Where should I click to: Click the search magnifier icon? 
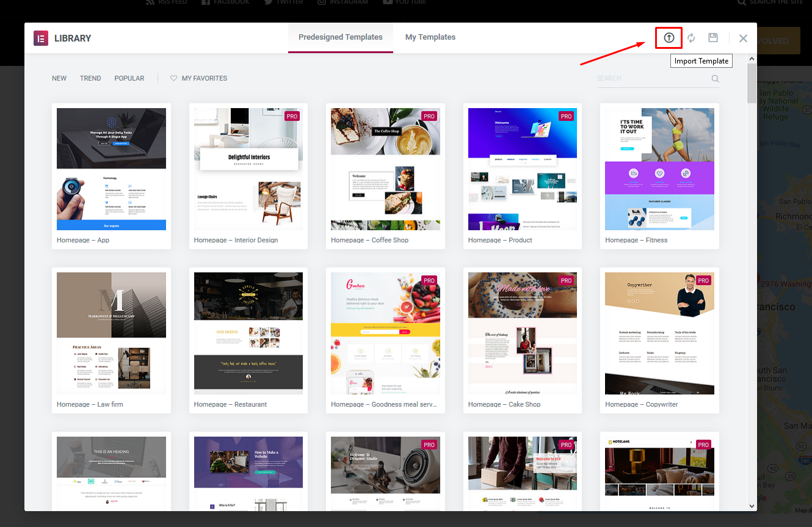(715, 78)
